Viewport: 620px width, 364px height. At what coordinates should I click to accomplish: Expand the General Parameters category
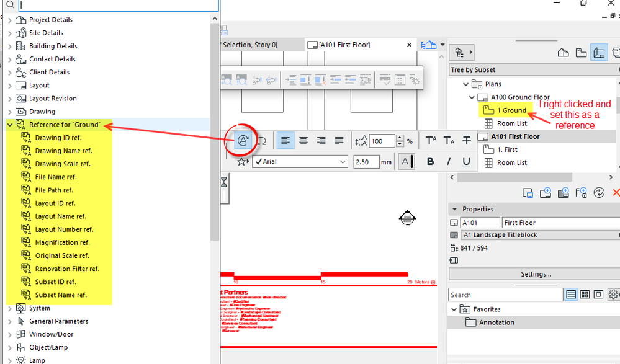click(11, 321)
